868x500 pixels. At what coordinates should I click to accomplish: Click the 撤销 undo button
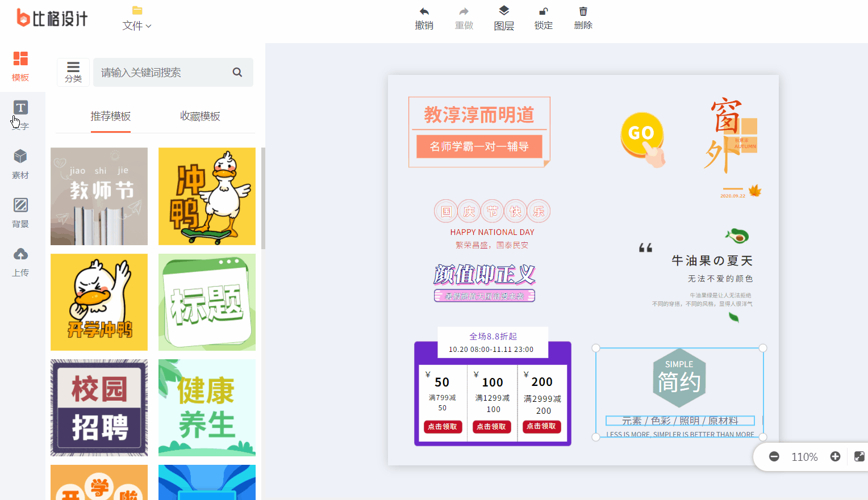pos(424,18)
